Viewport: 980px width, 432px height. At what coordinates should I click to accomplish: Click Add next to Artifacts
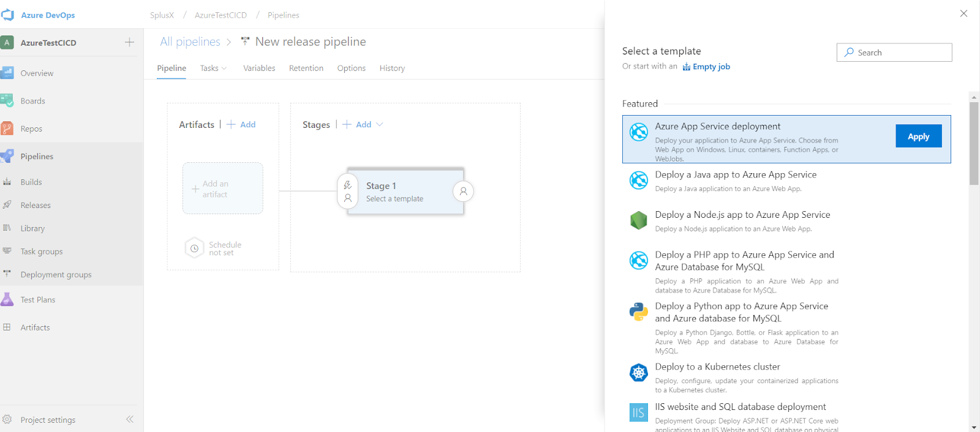(241, 124)
